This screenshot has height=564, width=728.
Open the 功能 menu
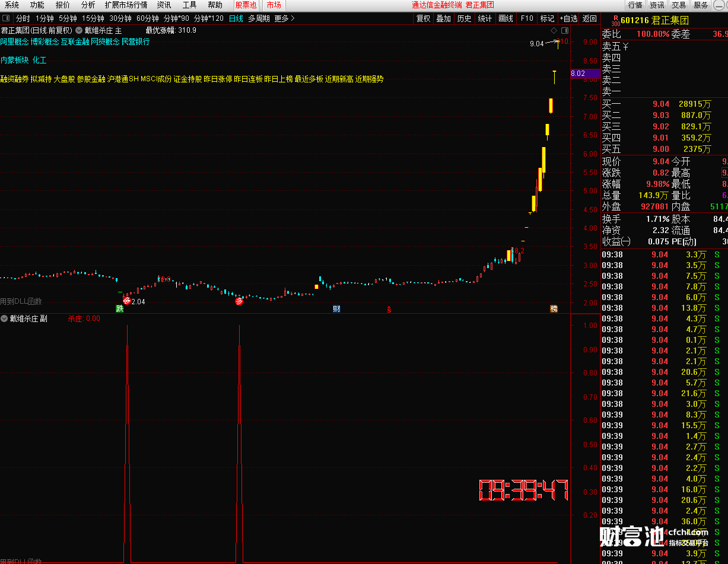[37, 5]
